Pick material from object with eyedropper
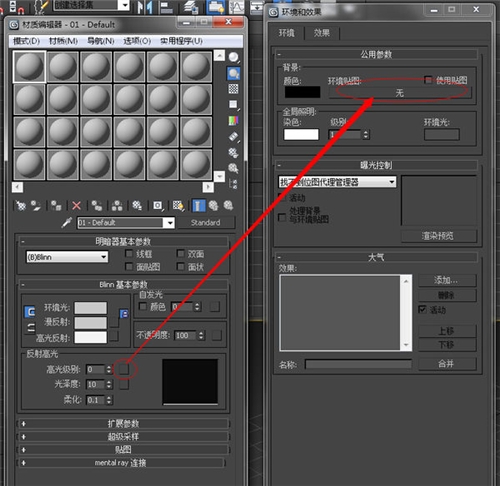 67,222
